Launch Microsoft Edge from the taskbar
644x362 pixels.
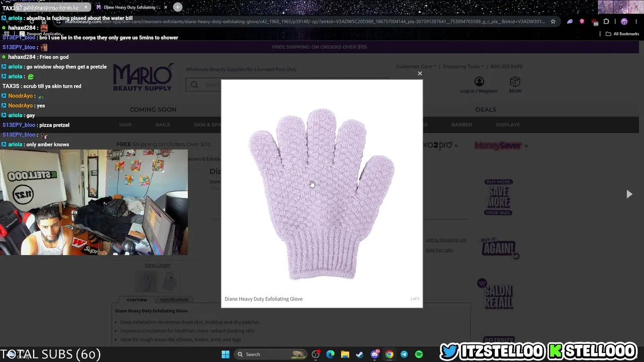click(330, 354)
